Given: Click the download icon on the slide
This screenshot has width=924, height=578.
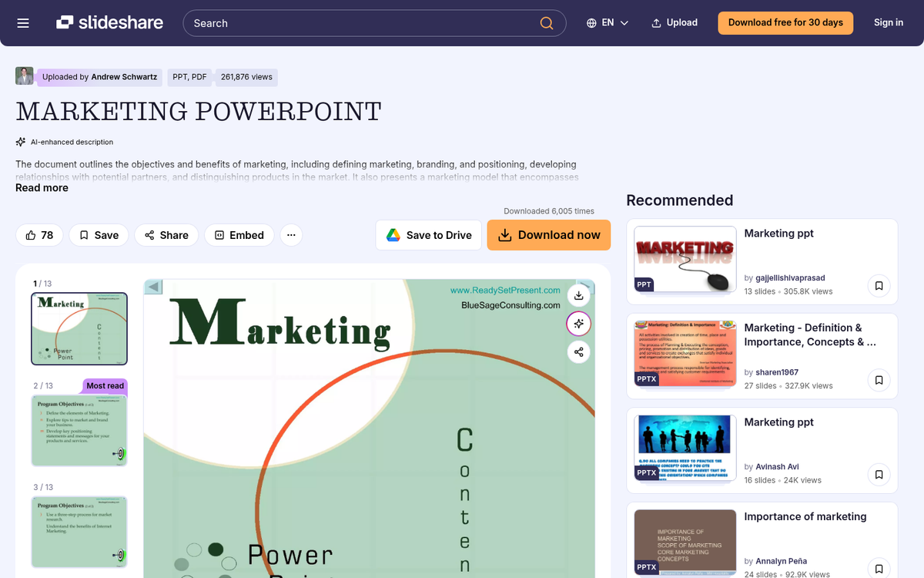Looking at the screenshot, I should click(x=579, y=295).
